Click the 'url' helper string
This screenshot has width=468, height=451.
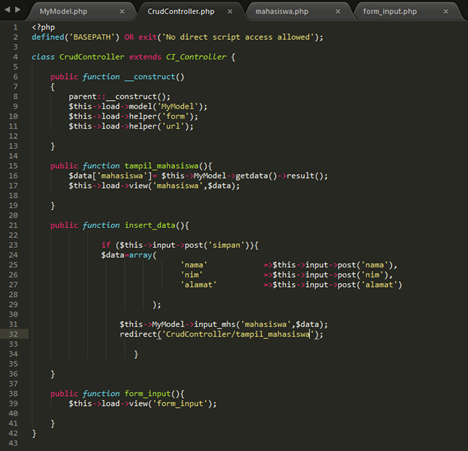(173, 126)
